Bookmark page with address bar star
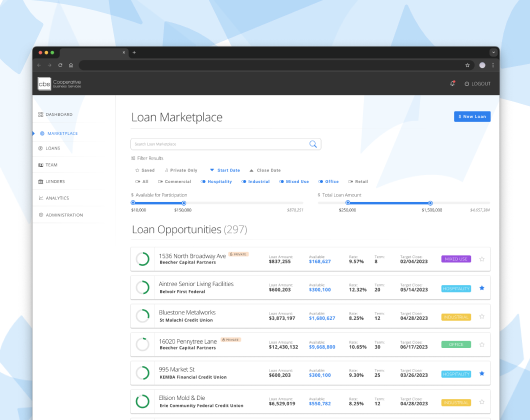The width and height of the screenshot is (530, 420). click(467, 65)
